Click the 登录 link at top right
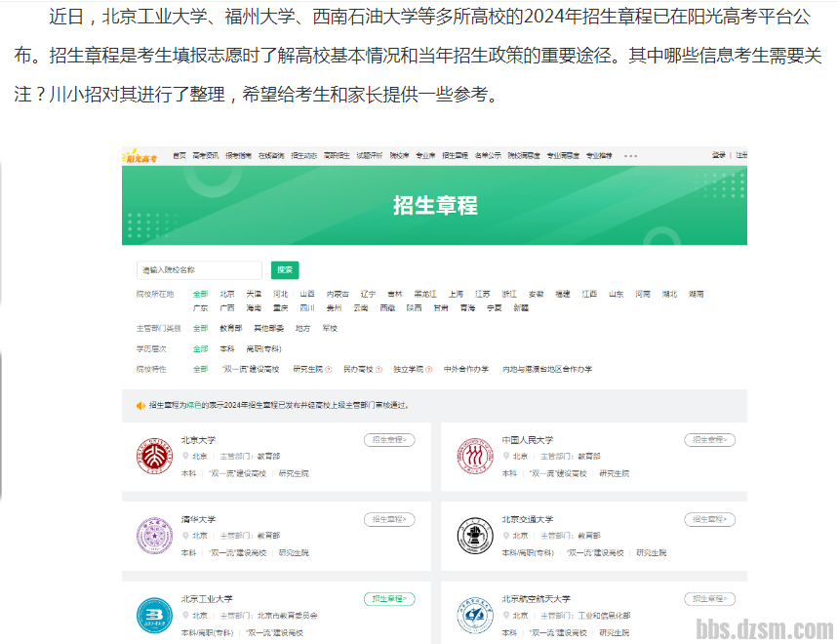 (718, 155)
